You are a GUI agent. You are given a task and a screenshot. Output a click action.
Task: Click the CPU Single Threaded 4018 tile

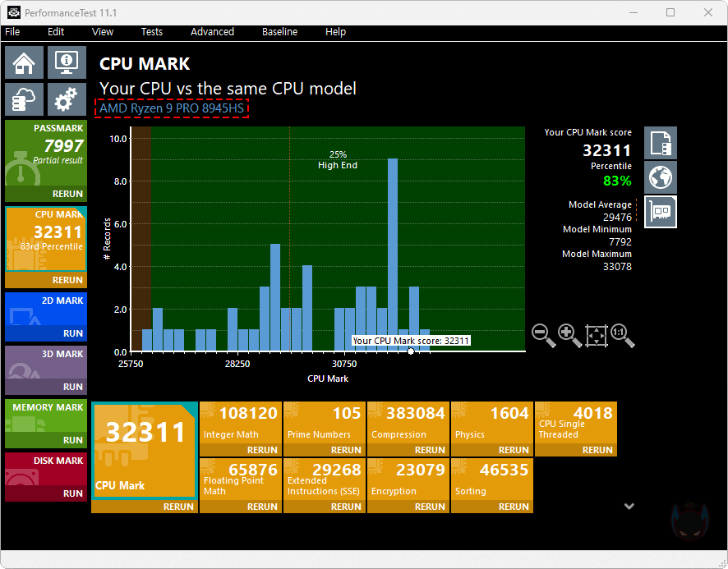click(576, 423)
